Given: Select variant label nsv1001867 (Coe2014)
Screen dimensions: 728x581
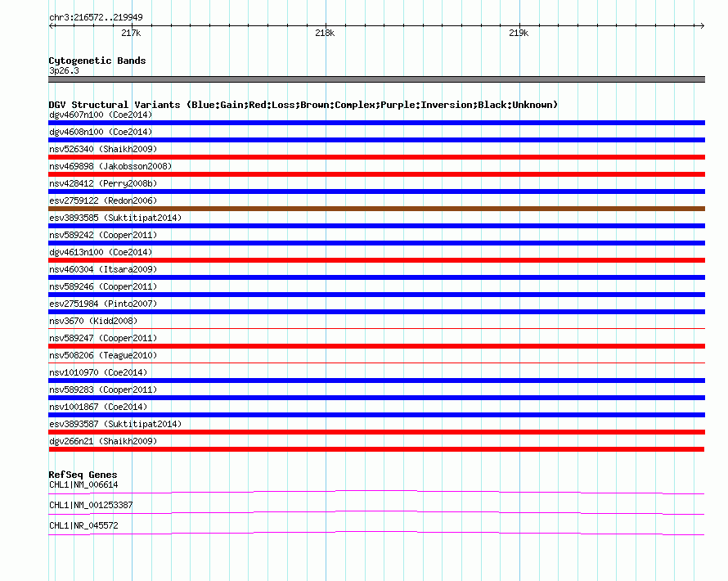Looking at the screenshot, I should 98,407.
